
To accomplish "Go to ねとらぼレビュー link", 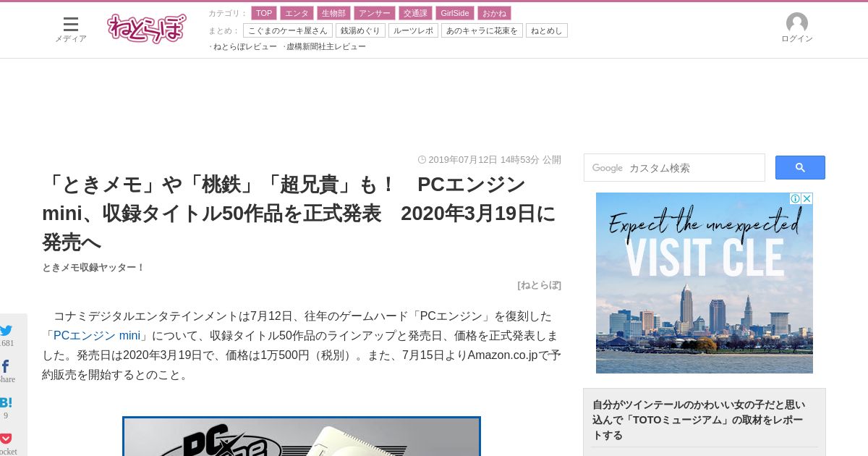I will [x=245, y=46].
